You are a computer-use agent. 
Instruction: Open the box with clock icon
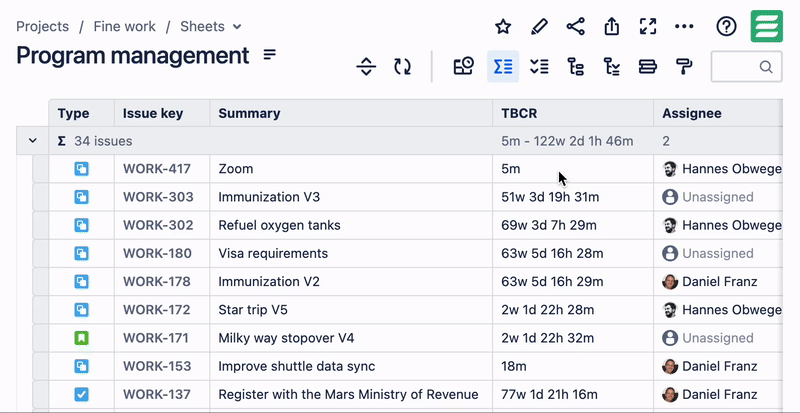click(x=464, y=66)
